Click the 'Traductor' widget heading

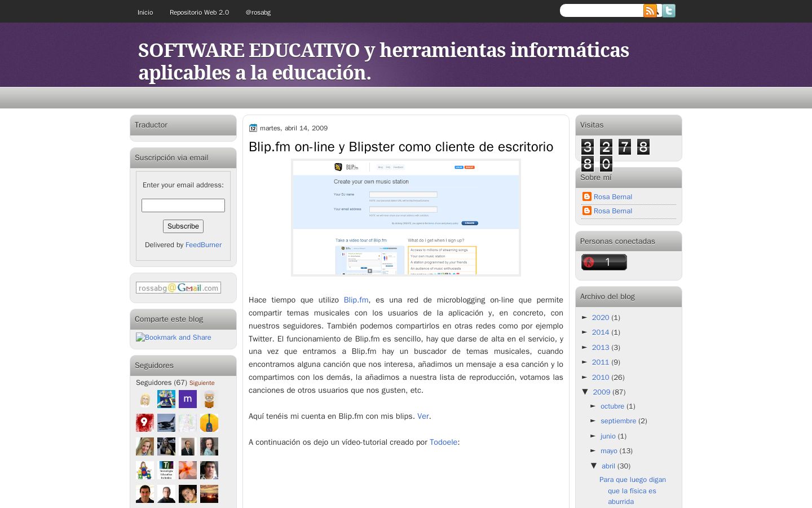pyautogui.click(x=151, y=125)
